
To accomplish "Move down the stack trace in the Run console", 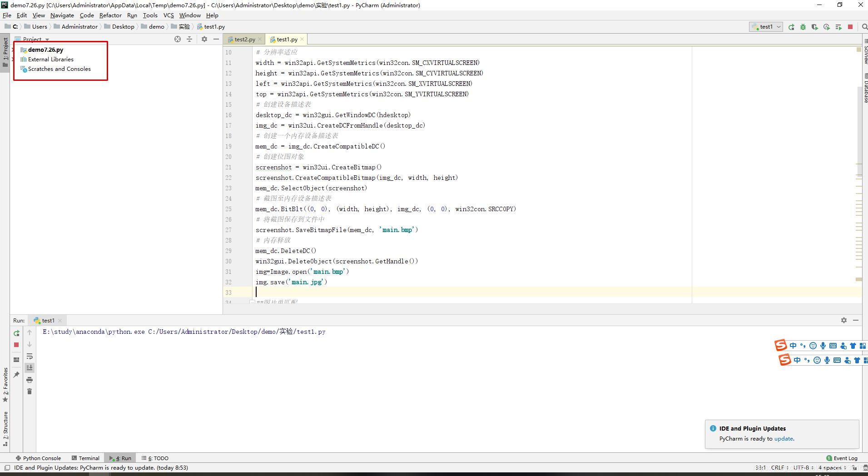I will click(30, 344).
